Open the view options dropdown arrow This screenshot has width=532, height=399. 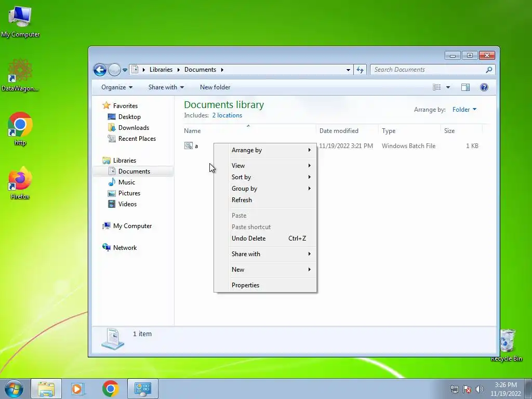(448, 87)
